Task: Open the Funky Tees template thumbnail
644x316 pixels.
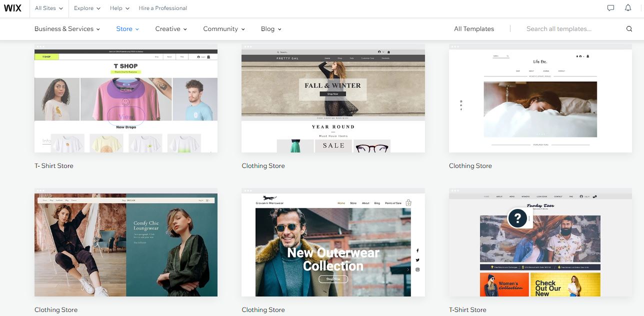Action: pyautogui.click(x=540, y=242)
